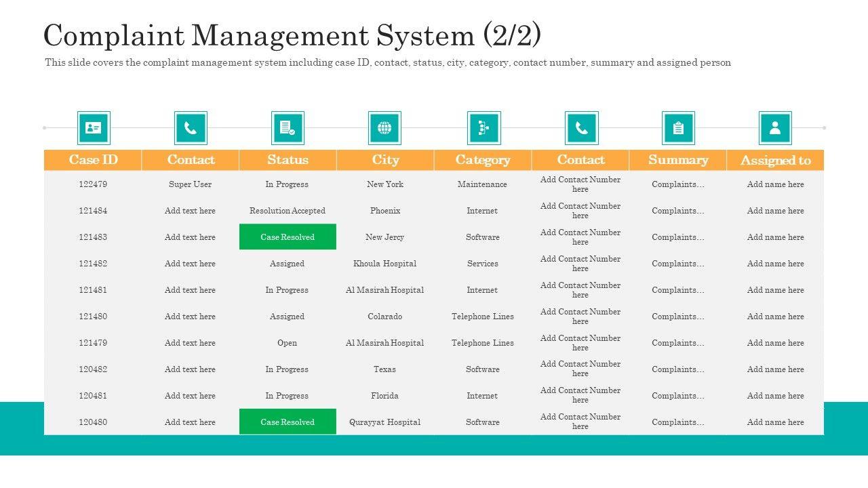This screenshot has width=868, height=488.
Task: Click the phone icon between Category and Summary icons
Action: tap(582, 128)
